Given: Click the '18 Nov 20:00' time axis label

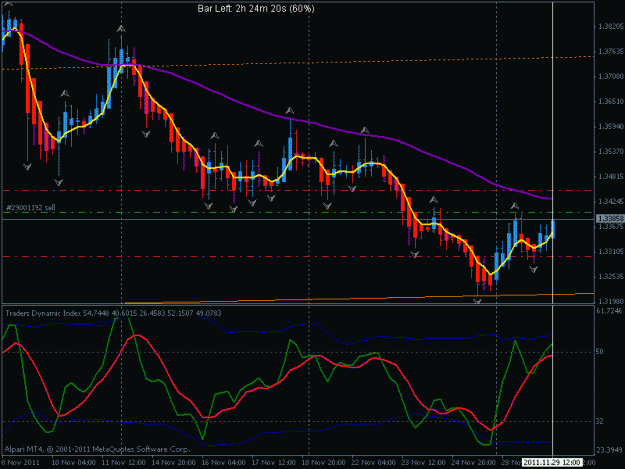Looking at the screenshot, I should coord(323,462).
